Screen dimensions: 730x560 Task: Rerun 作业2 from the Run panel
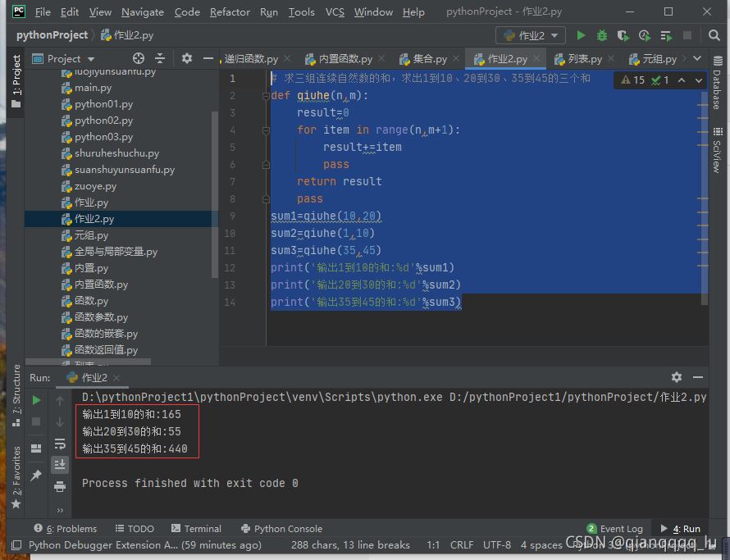pos(36,400)
